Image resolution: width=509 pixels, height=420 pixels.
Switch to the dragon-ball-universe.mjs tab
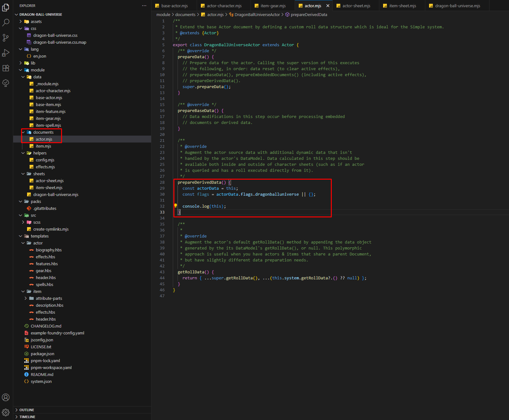pos(457,6)
